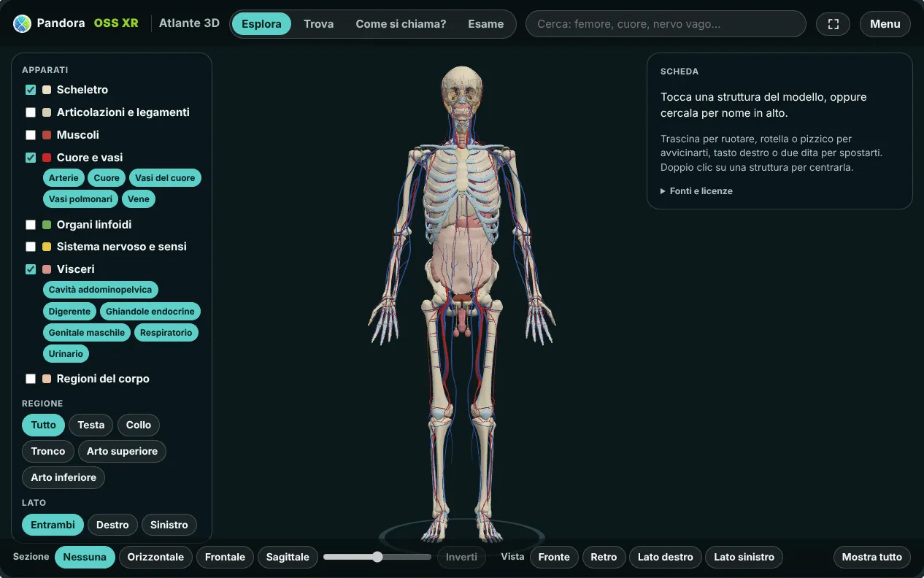924x578 pixels.
Task: Select the Collo region
Action: tap(139, 425)
